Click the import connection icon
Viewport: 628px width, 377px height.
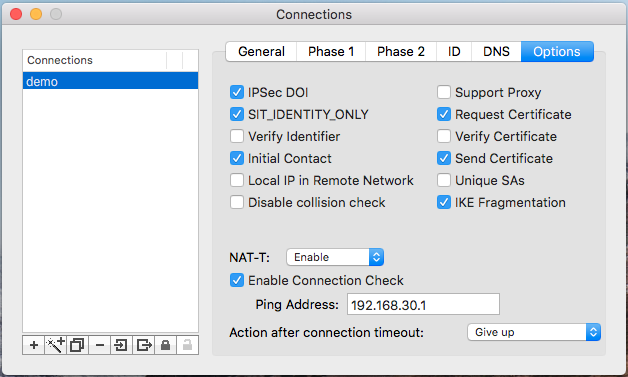121,345
